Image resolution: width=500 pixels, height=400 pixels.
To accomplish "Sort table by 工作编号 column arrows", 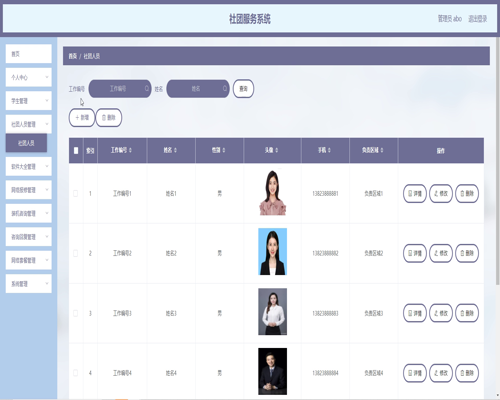I will [130, 150].
